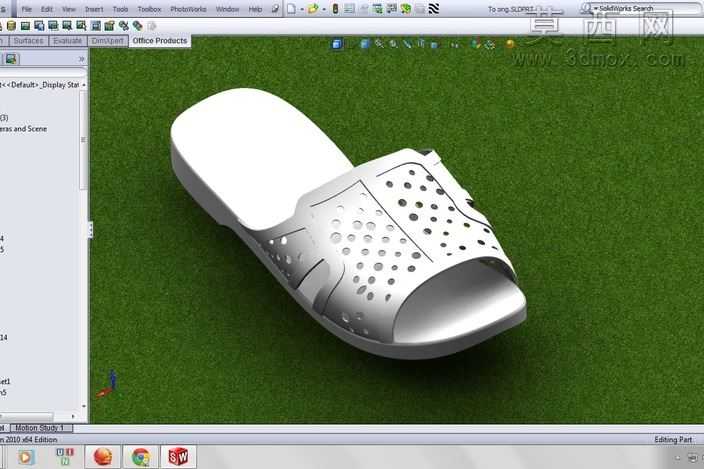Click the film strip PhotoWorks toolbar icon
704x469 pixels.
(96, 26)
